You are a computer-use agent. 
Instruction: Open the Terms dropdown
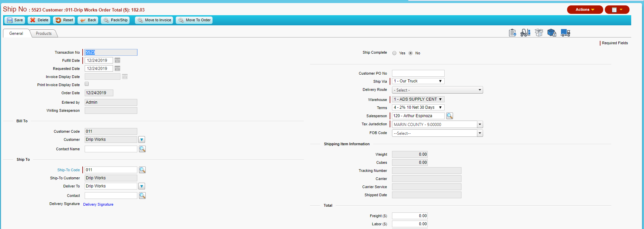[418, 107]
